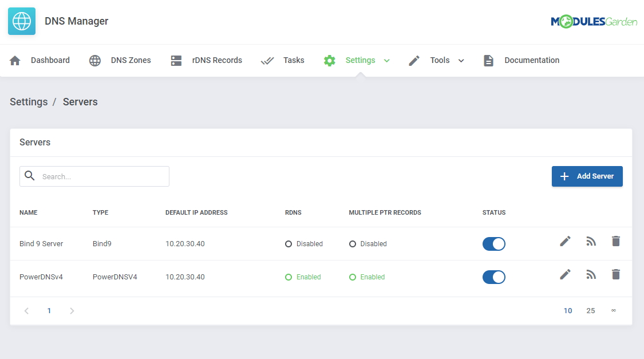Viewport: 644px width, 359px height.
Task: Toggle status switch for PowerDNSv4
Action: point(493,277)
